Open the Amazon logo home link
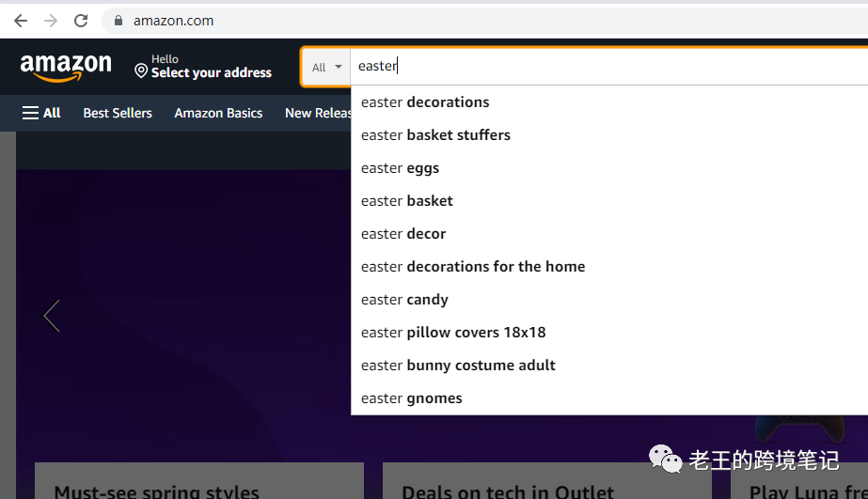868x499 pixels. (x=66, y=68)
